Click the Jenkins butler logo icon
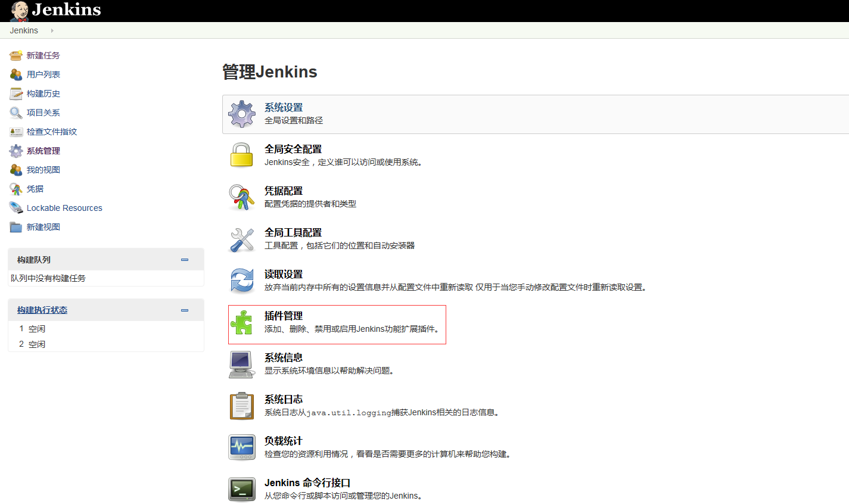The width and height of the screenshot is (849, 504). click(x=19, y=11)
